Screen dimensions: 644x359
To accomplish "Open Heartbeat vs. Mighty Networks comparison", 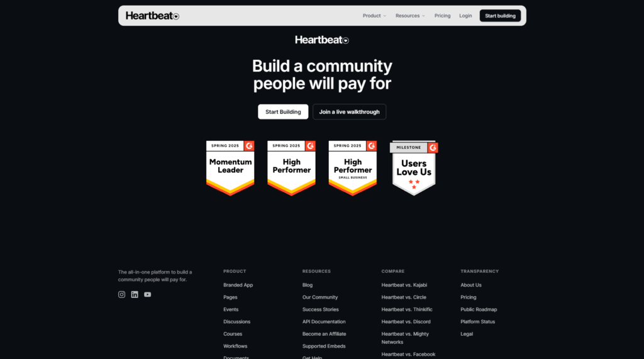I will pos(405,338).
